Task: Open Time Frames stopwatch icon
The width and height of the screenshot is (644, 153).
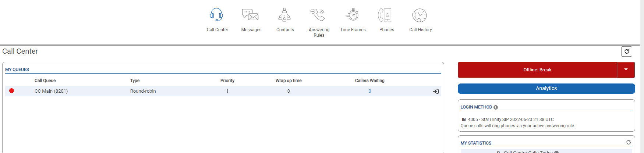Action: pos(352,15)
